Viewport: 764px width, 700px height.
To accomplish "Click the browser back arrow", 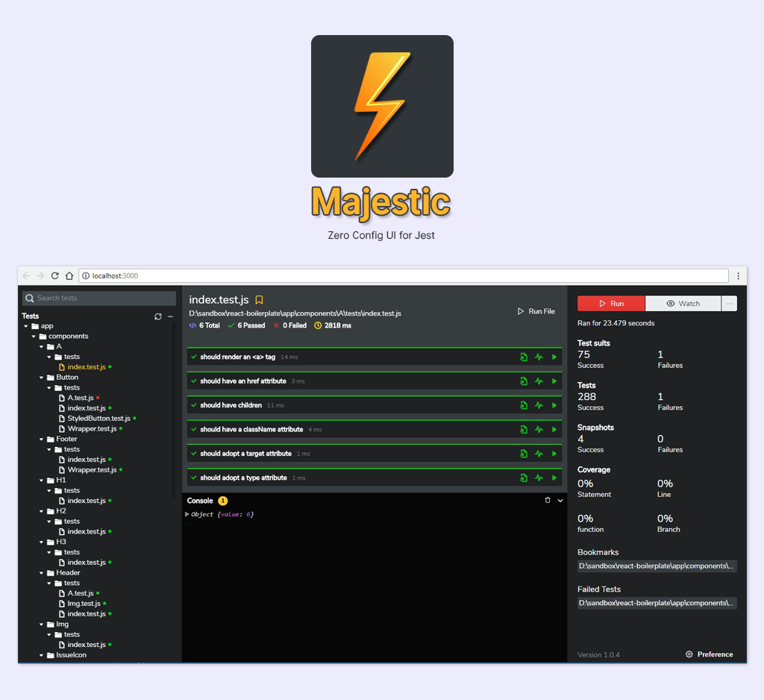I will 26,276.
